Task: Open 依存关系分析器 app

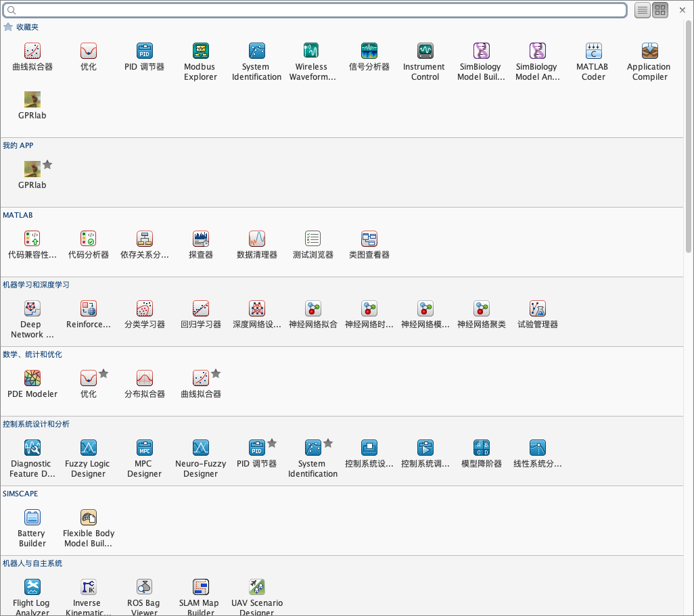Action: pyautogui.click(x=144, y=245)
